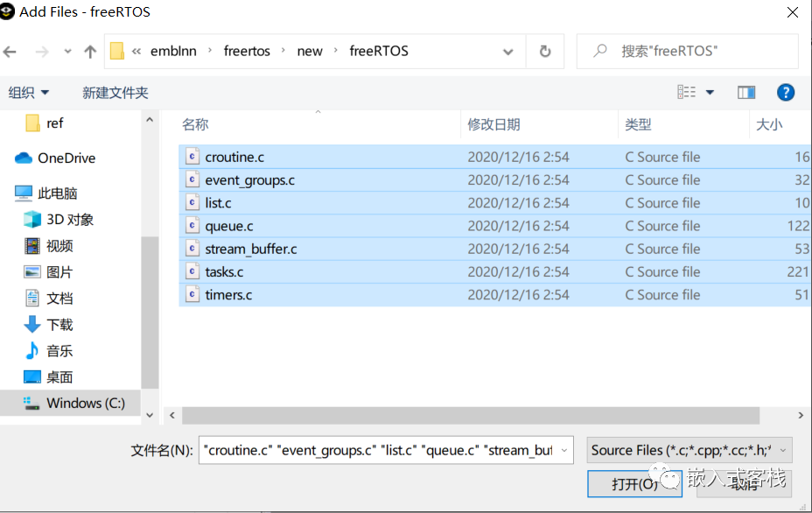Click queue.c file icon
Screen dimensions: 812x513
coord(192,225)
